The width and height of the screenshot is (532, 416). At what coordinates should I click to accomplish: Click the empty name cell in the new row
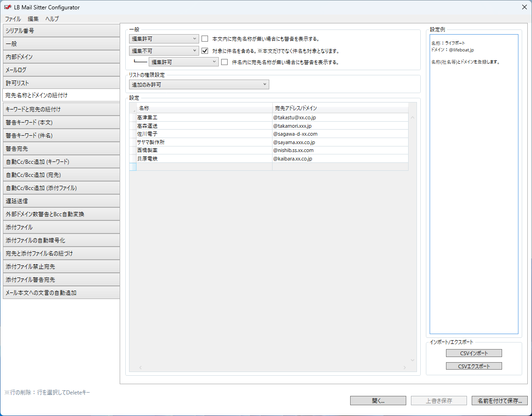[x=204, y=167]
